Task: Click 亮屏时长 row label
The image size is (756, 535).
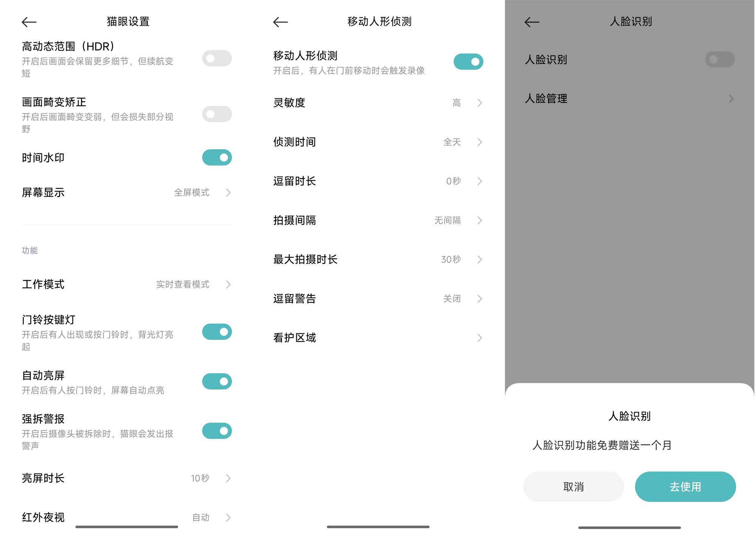Action: coord(43,478)
